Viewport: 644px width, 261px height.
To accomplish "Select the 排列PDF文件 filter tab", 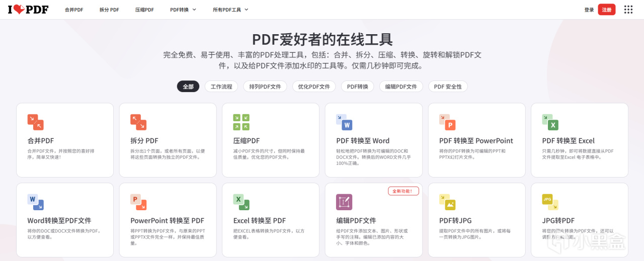I will [x=265, y=86].
